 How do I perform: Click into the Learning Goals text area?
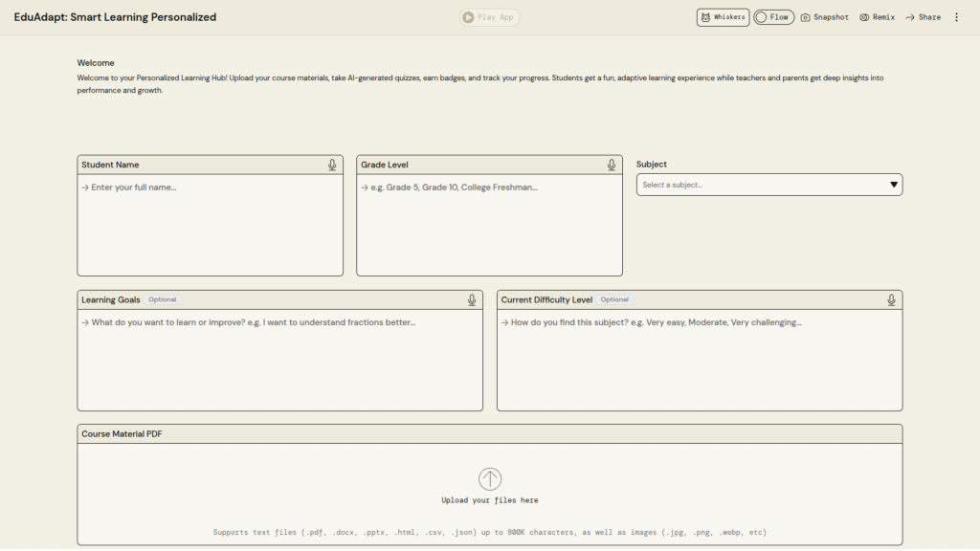coord(279,360)
